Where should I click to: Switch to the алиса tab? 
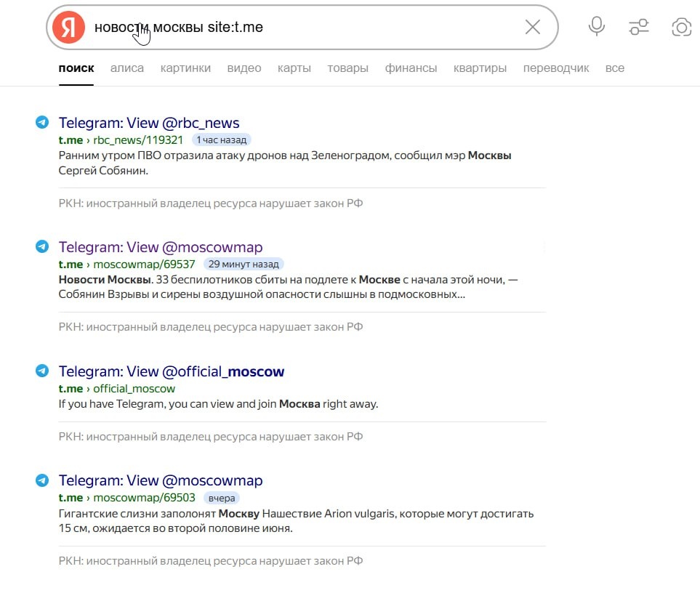click(x=127, y=68)
